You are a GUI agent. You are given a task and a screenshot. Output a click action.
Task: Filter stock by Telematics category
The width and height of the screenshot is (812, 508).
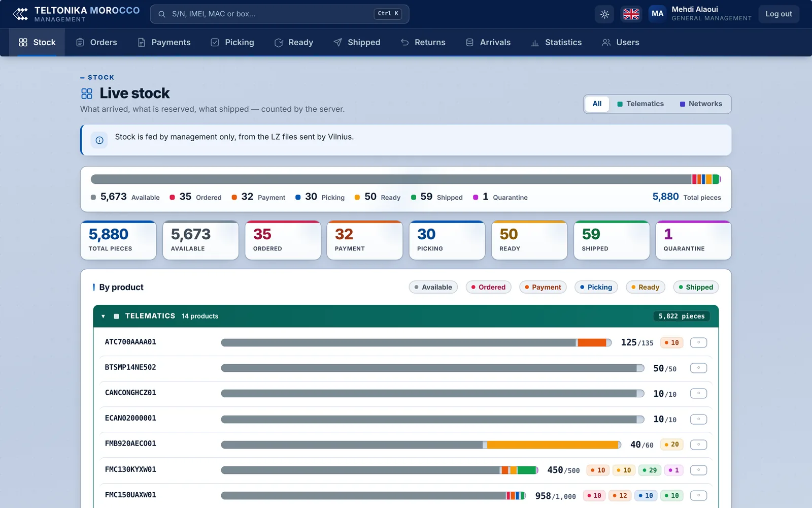pyautogui.click(x=640, y=104)
